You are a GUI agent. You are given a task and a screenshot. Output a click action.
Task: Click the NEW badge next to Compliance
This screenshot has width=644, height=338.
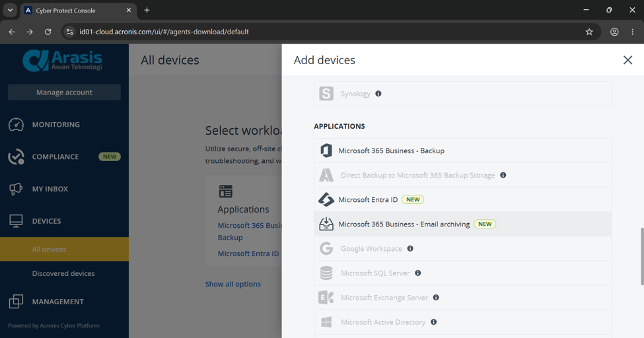point(109,156)
